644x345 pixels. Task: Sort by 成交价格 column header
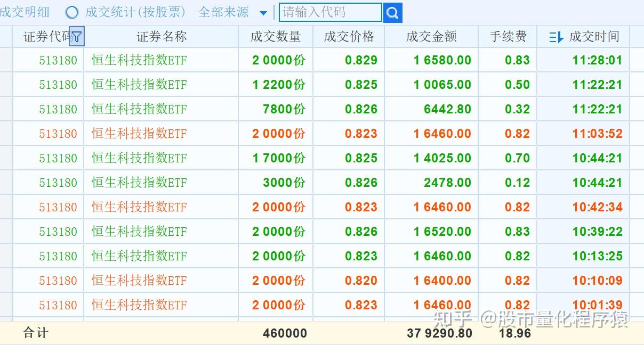pos(349,37)
